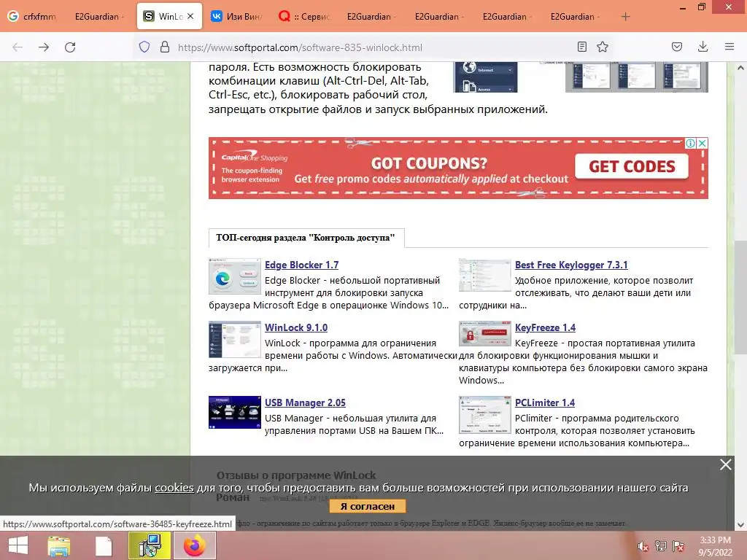Close the Capital One ad
The height and width of the screenshot is (560, 747).
703,144
